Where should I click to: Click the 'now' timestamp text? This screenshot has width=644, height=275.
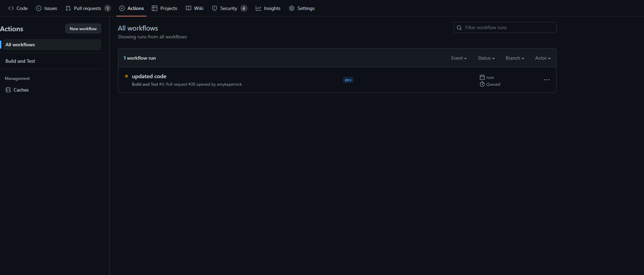[490, 77]
